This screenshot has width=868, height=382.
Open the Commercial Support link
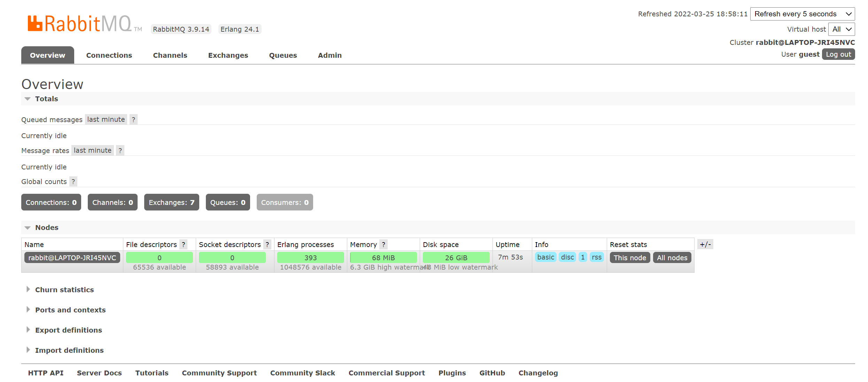pos(387,373)
